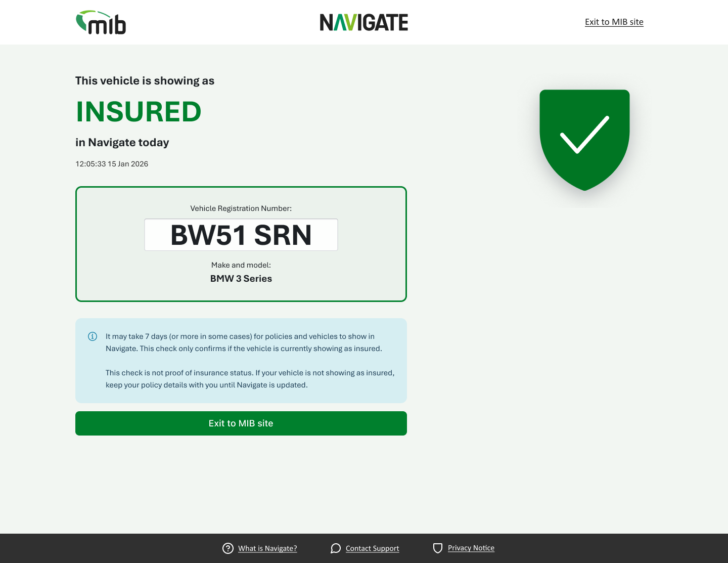Click the 'in Navigate today' text
728x563 pixels.
click(x=122, y=143)
